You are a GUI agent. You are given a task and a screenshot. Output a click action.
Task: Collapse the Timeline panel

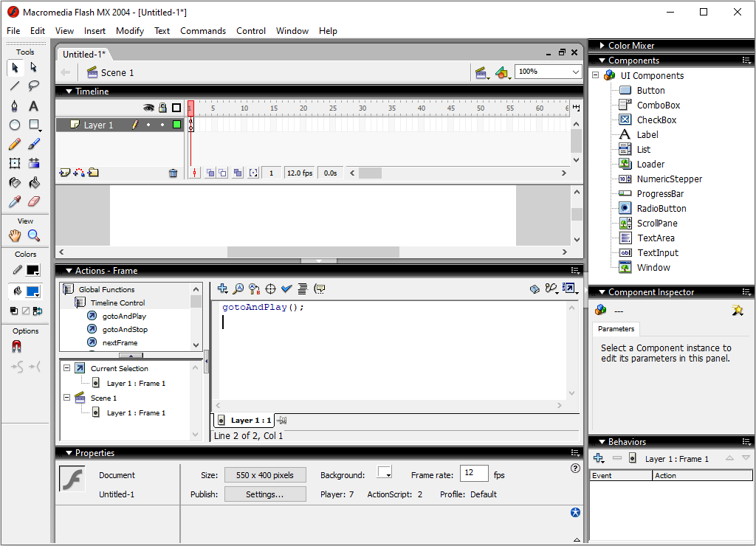tap(69, 91)
